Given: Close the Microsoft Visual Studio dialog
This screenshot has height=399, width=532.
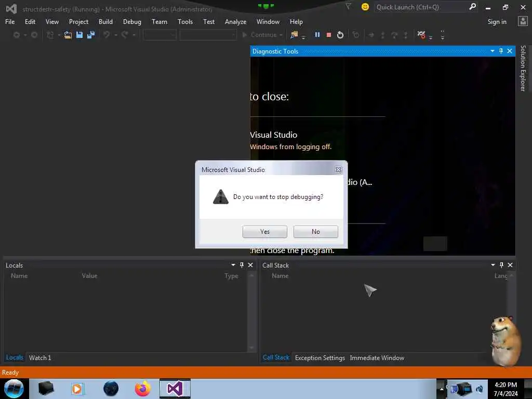Looking at the screenshot, I should pos(338,170).
